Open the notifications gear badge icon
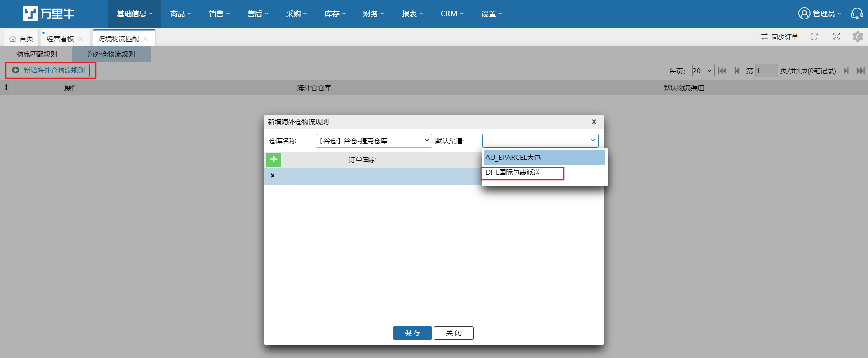The image size is (868, 358). pyautogui.click(x=858, y=37)
